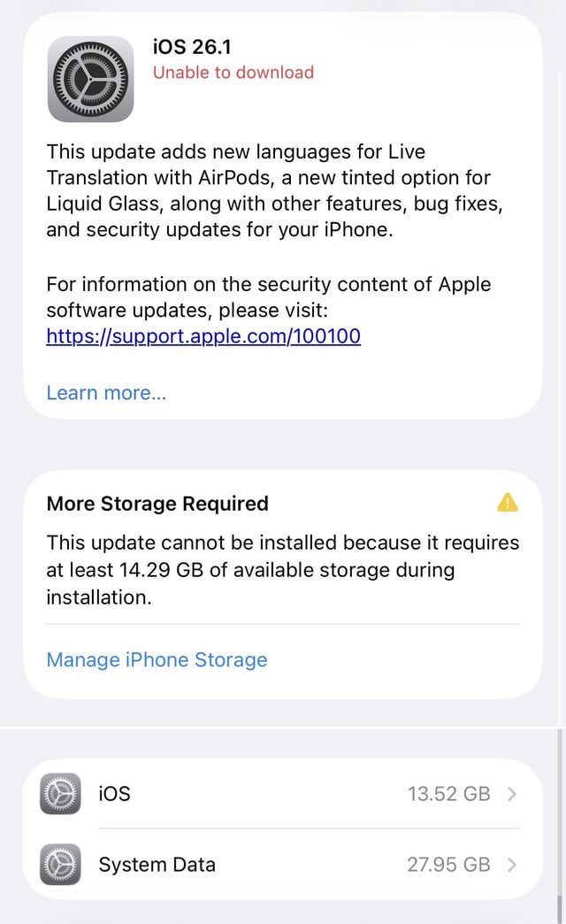
Task: Click the More Storage Required heading
Action: [x=157, y=504]
